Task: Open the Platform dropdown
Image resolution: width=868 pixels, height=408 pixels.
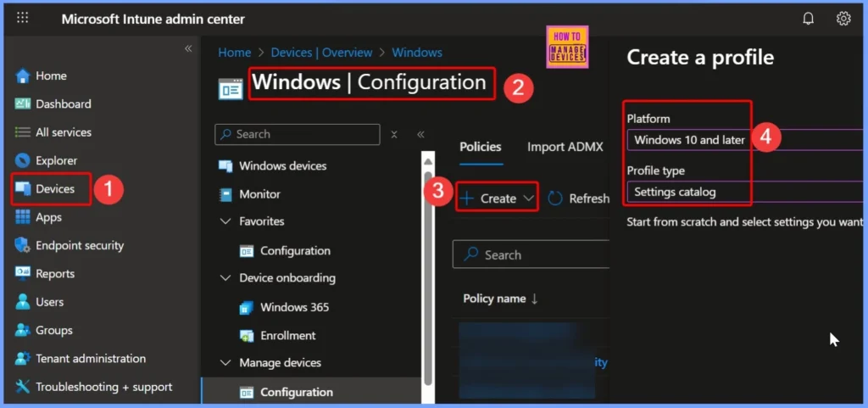Action: (746, 140)
